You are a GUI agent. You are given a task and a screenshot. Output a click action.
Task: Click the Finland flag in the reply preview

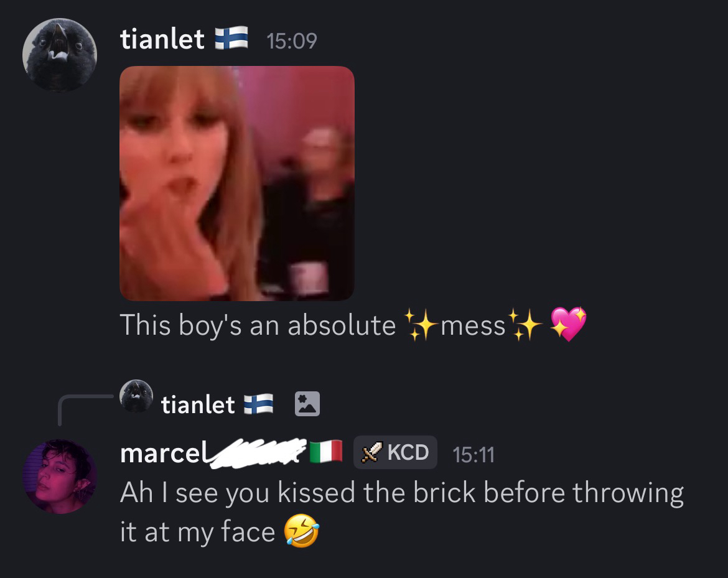pos(259,404)
